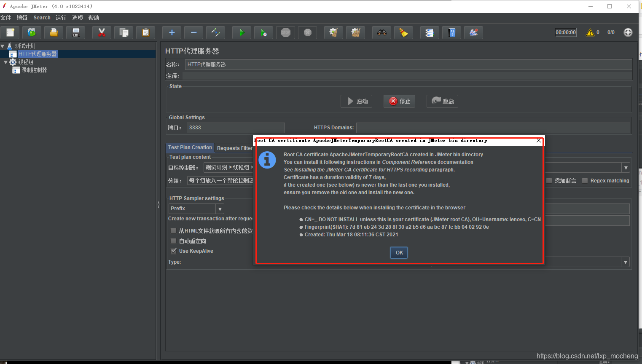
Task: Click the Collapse all minus icon
Action: click(193, 32)
